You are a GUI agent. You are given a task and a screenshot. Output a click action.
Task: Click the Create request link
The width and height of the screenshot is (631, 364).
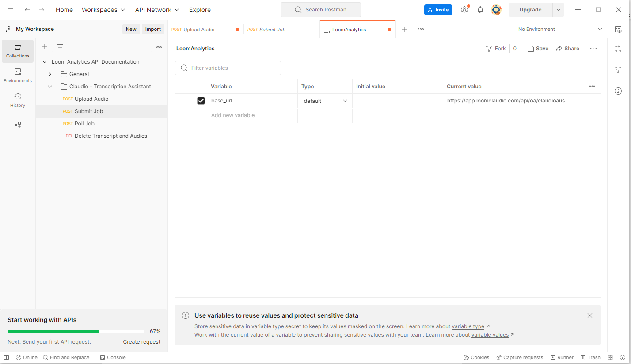(141, 342)
